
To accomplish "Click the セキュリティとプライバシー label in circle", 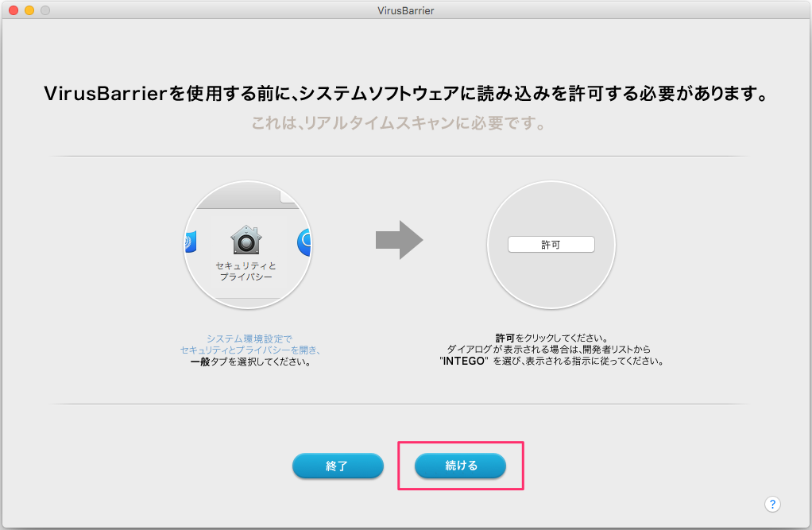I will click(246, 271).
